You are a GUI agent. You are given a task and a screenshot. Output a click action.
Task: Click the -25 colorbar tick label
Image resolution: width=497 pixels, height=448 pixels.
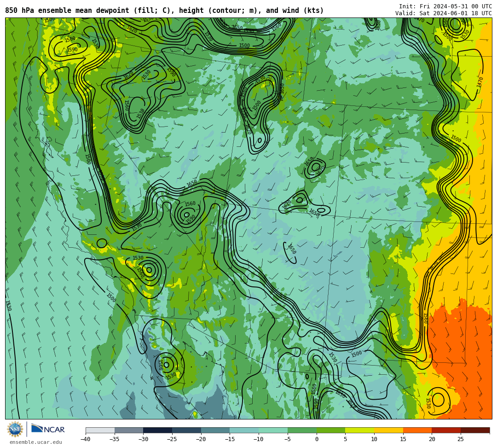click(172, 439)
